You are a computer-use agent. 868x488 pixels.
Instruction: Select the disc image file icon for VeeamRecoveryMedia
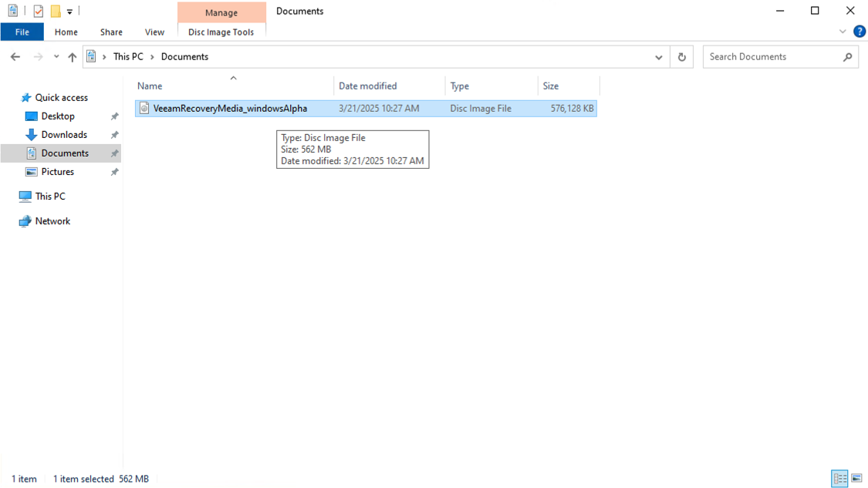point(144,108)
